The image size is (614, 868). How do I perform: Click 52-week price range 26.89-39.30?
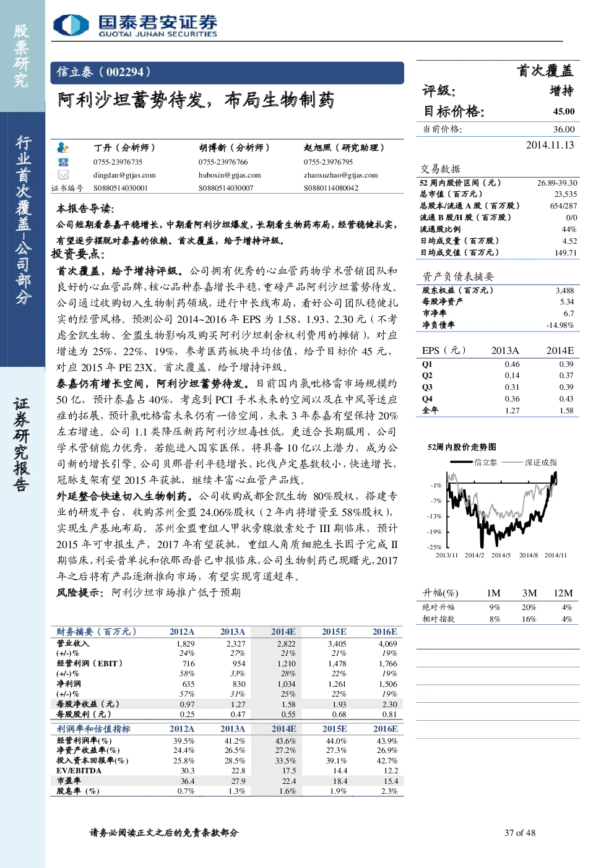[557, 183]
